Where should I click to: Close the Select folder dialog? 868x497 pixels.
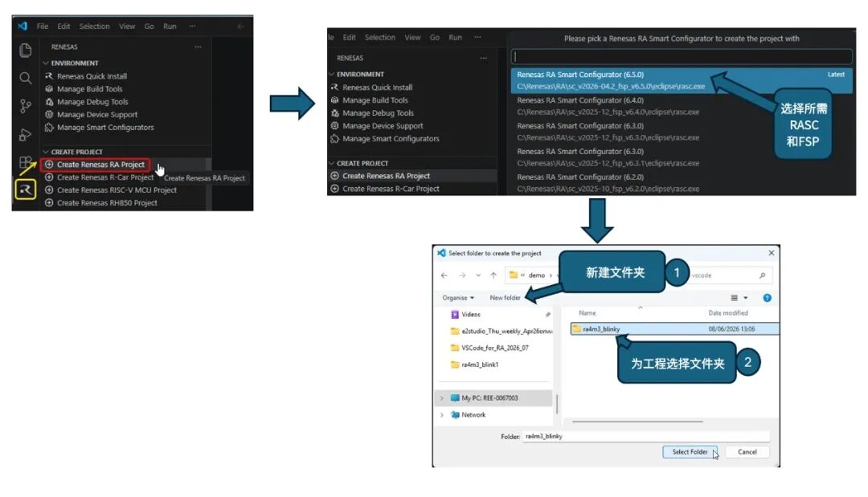pos(771,253)
